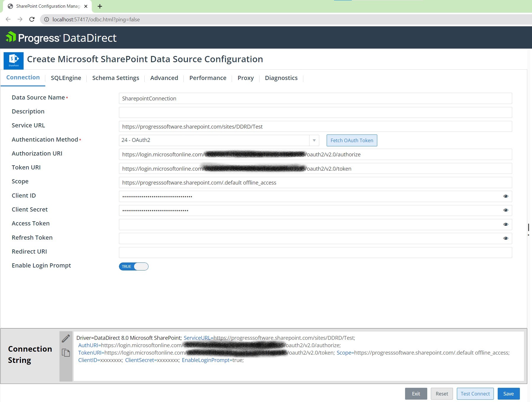View the site information icon in the address bar

(x=46, y=20)
